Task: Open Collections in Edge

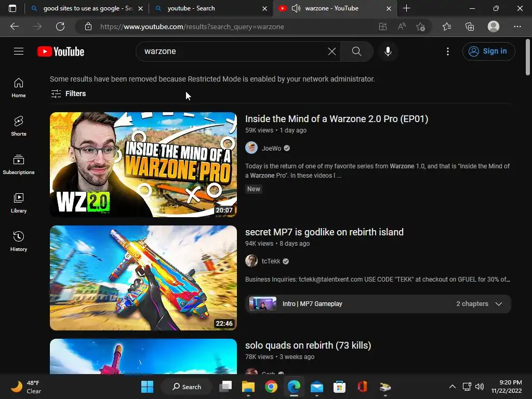Action: click(x=470, y=26)
